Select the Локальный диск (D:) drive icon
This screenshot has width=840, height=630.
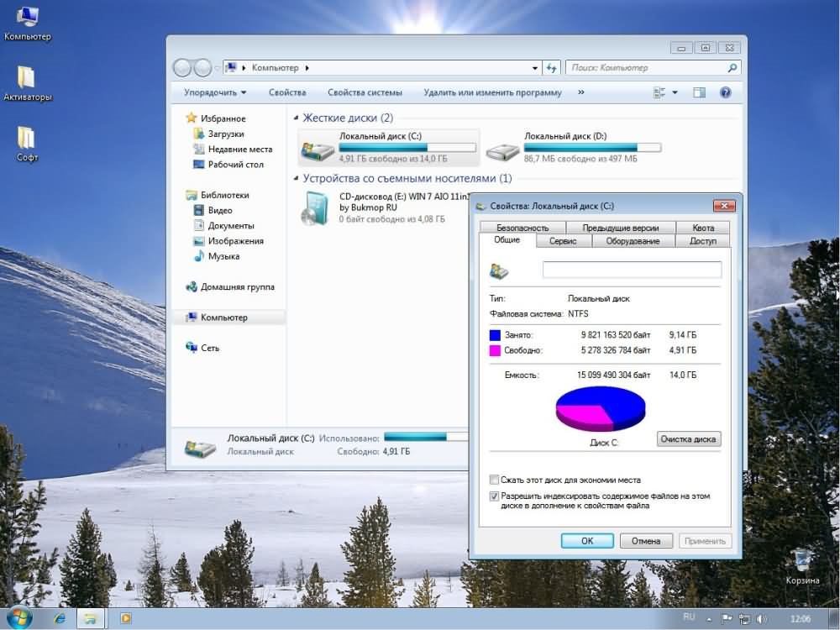coord(503,150)
